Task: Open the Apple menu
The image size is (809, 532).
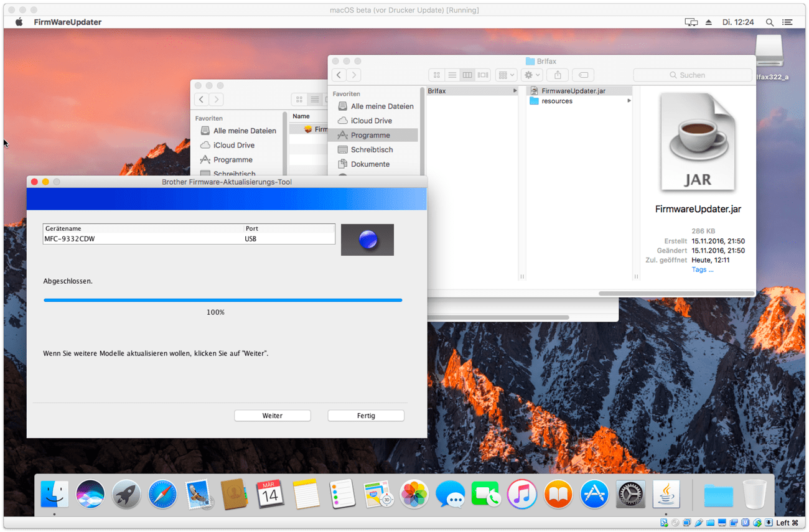Action: (x=19, y=22)
